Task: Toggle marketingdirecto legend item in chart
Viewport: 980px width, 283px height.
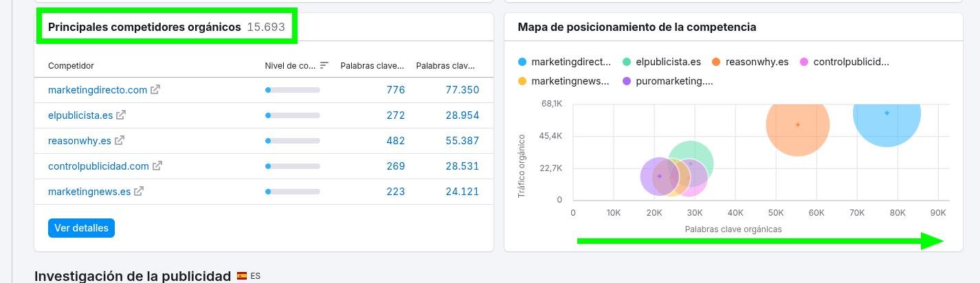Action: [x=564, y=62]
